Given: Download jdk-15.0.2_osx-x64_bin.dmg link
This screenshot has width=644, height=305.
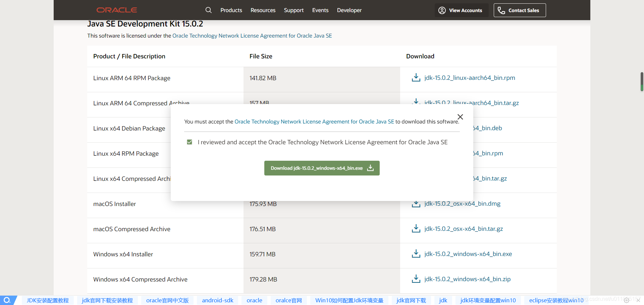Looking at the screenshot, I should [462, 204].
